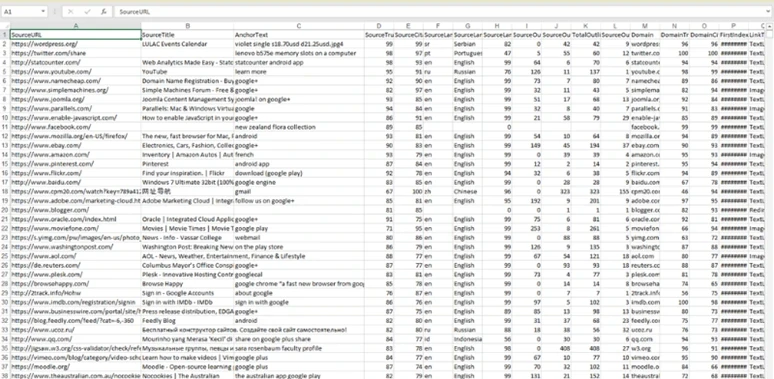This screenshot has height=379, width=774.
Task: Click anchor text cell statcounter android app
Action: (299, 63)
